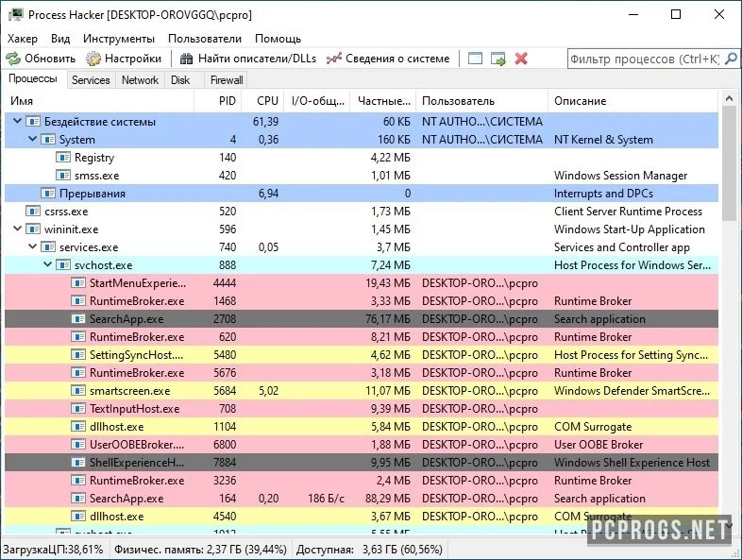
Task: Click the find window and thread icon
Action: (x=498, y=59)
